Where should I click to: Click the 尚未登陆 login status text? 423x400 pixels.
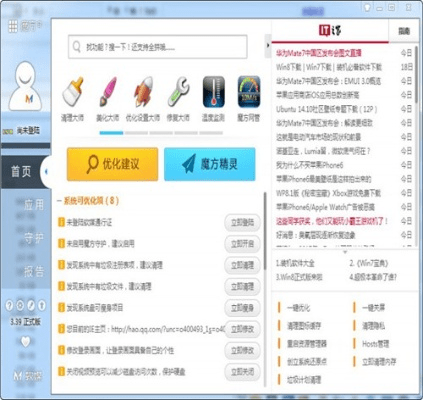tap(28, 131)
